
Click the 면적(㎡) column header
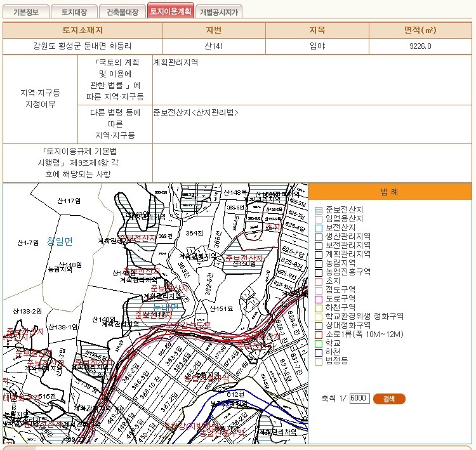[x=420, y=30]
